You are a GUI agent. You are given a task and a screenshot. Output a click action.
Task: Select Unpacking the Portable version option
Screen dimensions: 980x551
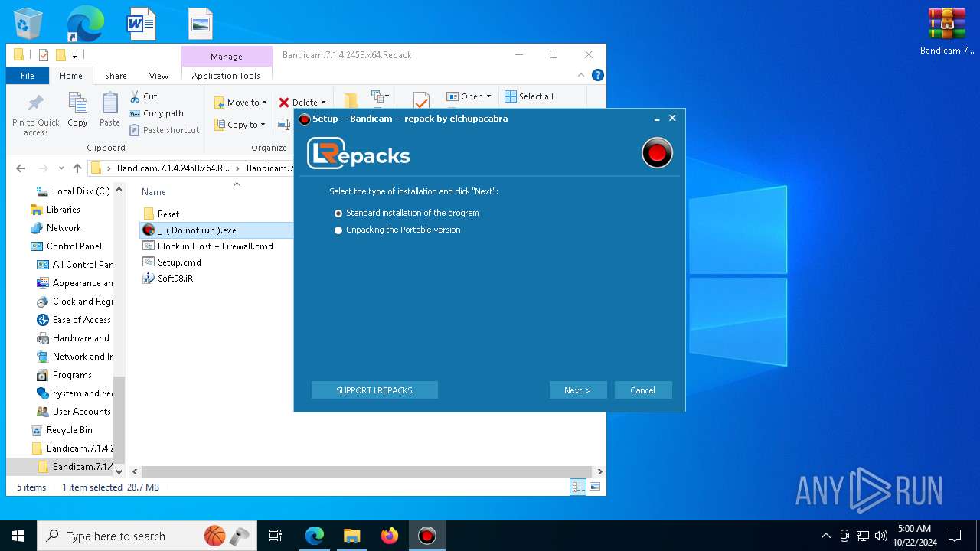tap(397, 230)
